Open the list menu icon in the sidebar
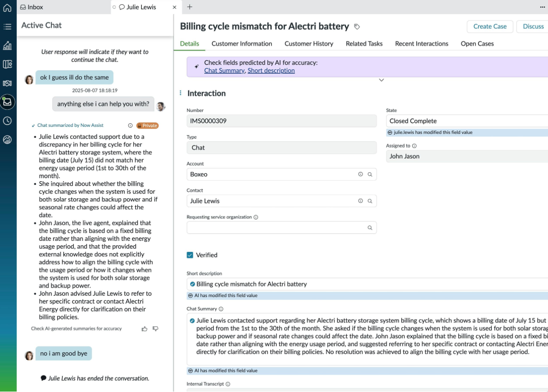 (7, 27)
